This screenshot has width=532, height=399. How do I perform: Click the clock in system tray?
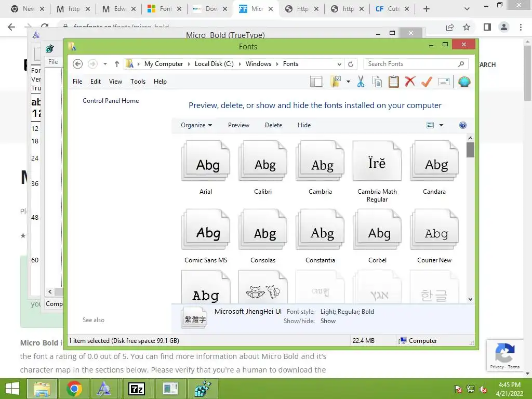click(509, 389)
